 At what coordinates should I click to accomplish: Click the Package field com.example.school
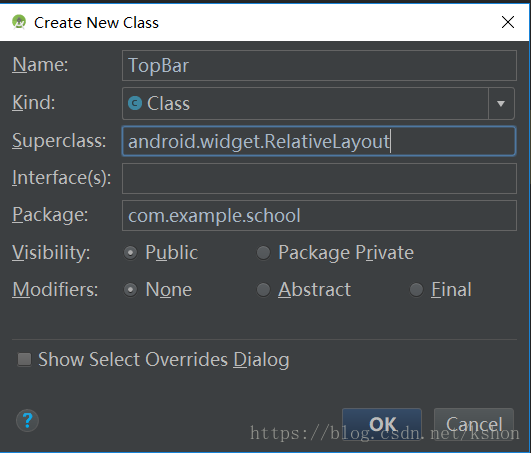[319, 216]
